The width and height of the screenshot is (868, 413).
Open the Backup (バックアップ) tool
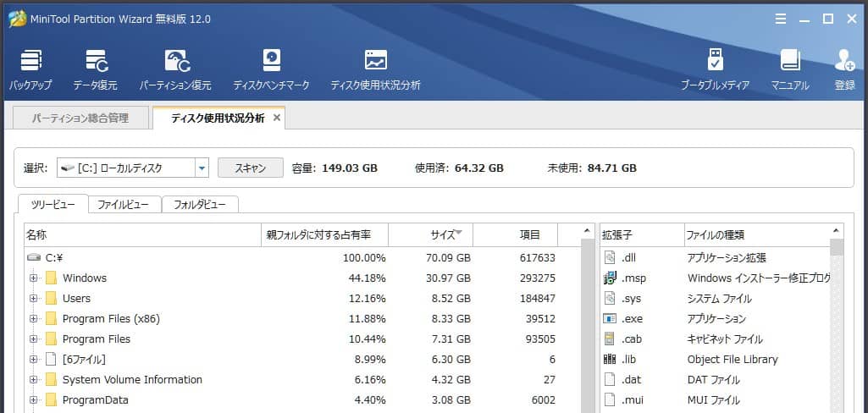[x=30, y=70]
